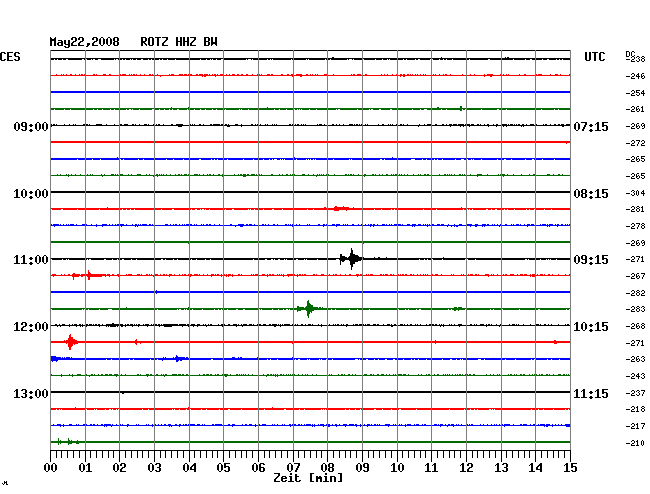Click minute axis tick label 01
The image size is (650, 494).
click(x=85, y=468)
